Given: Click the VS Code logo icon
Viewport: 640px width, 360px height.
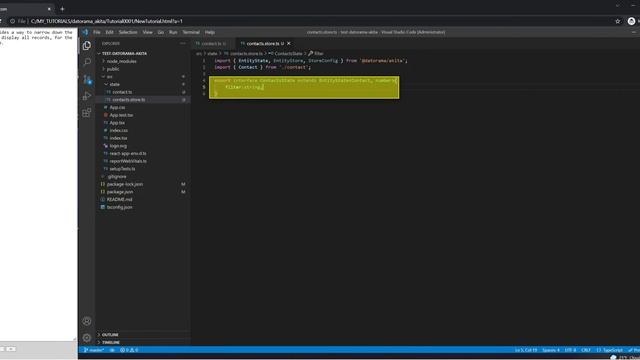Looking at the screenshot, I should [x=85, y=32].
